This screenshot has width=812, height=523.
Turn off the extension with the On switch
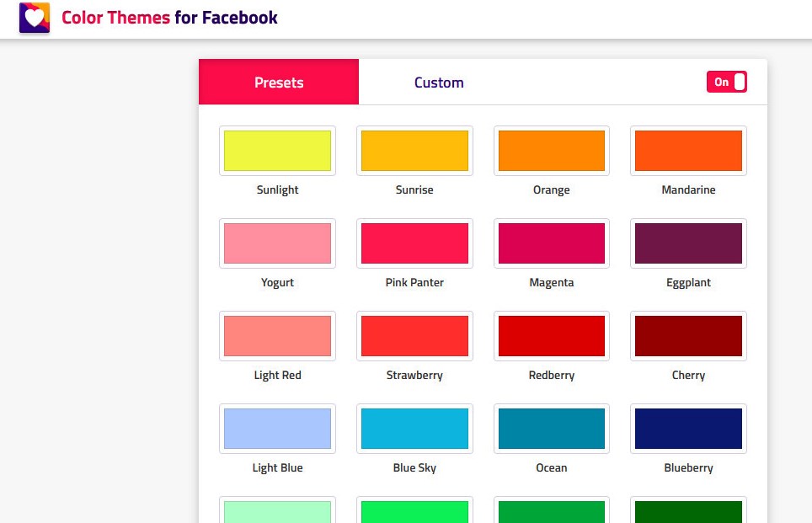pyautogui.click(x=726, y=82)
